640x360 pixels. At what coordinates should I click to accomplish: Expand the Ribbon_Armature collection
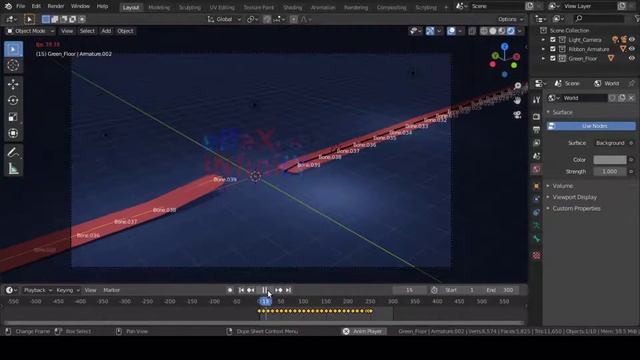click(543, 49)
